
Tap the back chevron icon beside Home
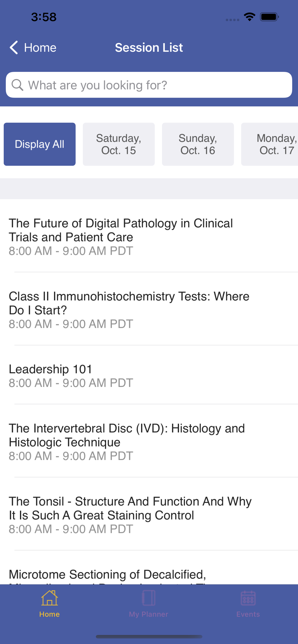pyautogui.click(x=14, y=48)
